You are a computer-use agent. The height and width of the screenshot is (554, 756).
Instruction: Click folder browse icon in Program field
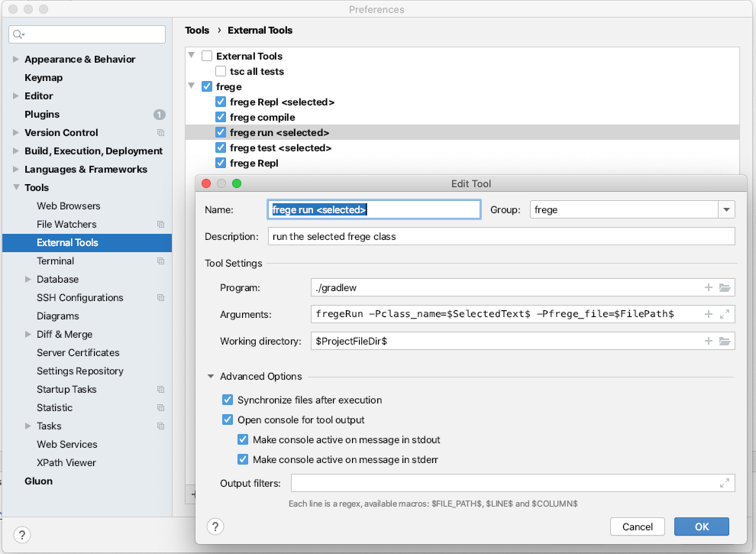tap(725, 288)
